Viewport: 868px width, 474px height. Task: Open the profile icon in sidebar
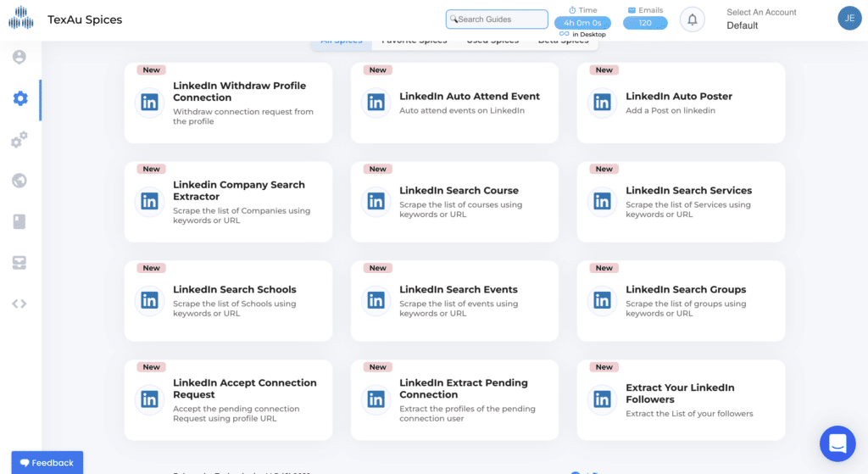pyautogui.click(x=19, y=57)
